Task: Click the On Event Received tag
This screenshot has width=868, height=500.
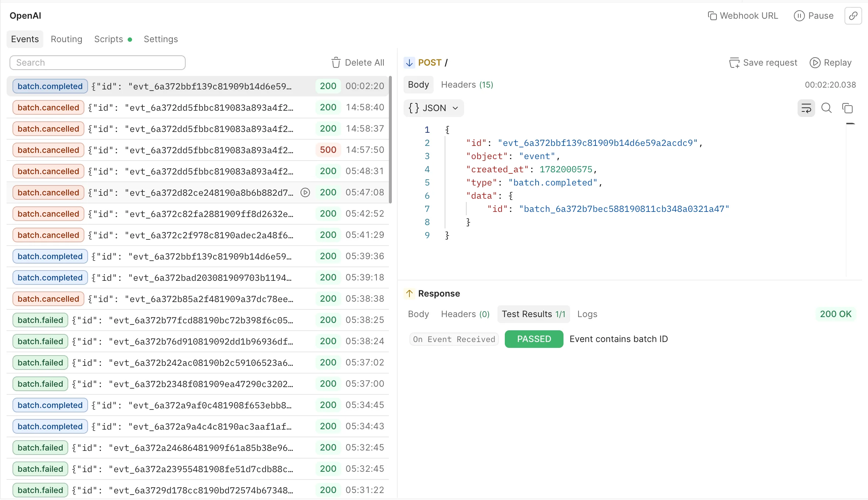Action: (454, 339)
